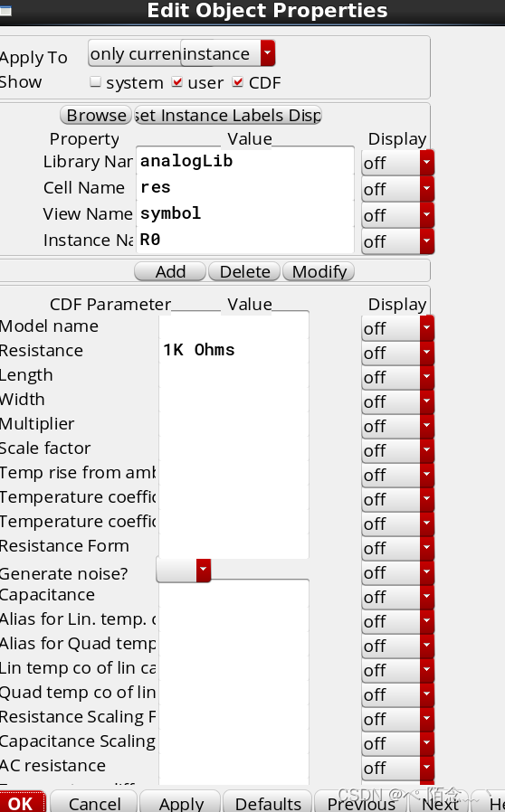The width and height of the screenshot is (505, 812).
Task: Toggle the system checkbox
Action: pos(95,81)
